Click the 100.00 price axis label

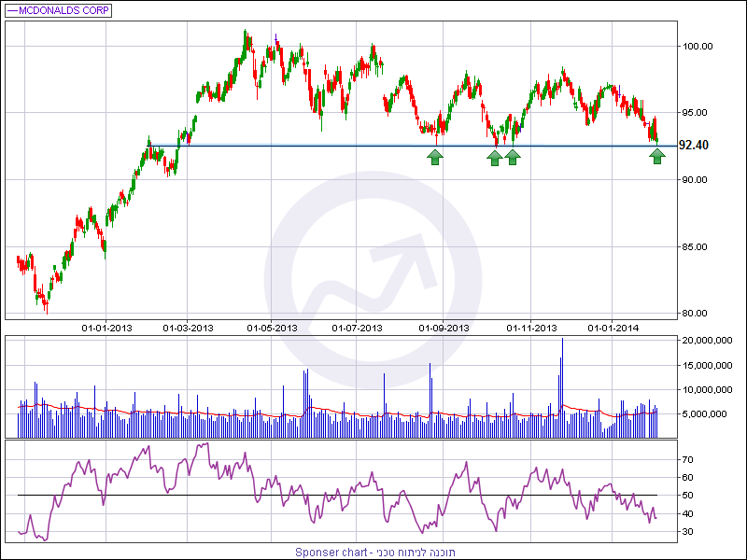tap(698, 46)
